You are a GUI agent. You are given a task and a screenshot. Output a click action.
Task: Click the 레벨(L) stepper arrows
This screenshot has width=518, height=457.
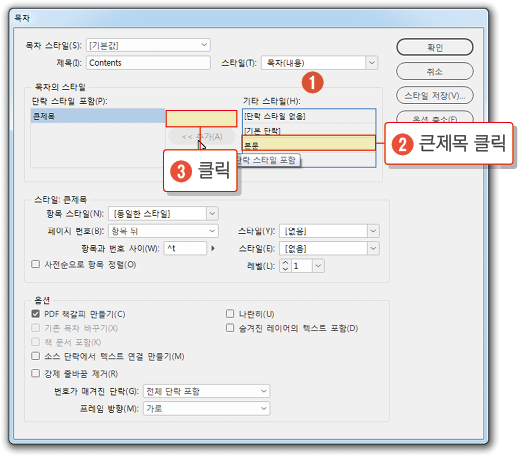point(285,266)
